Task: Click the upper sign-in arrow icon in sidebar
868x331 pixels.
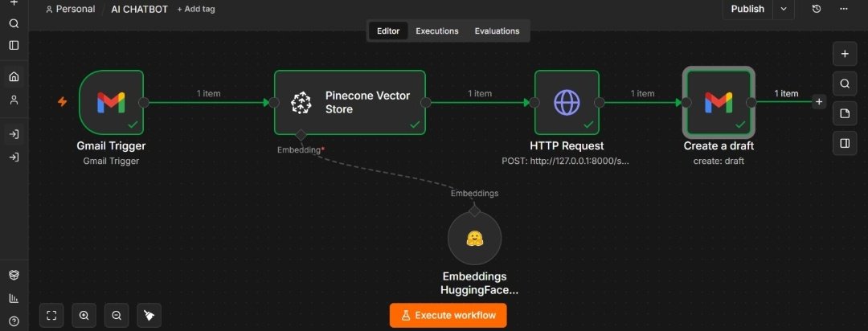Action: (14, 134)
